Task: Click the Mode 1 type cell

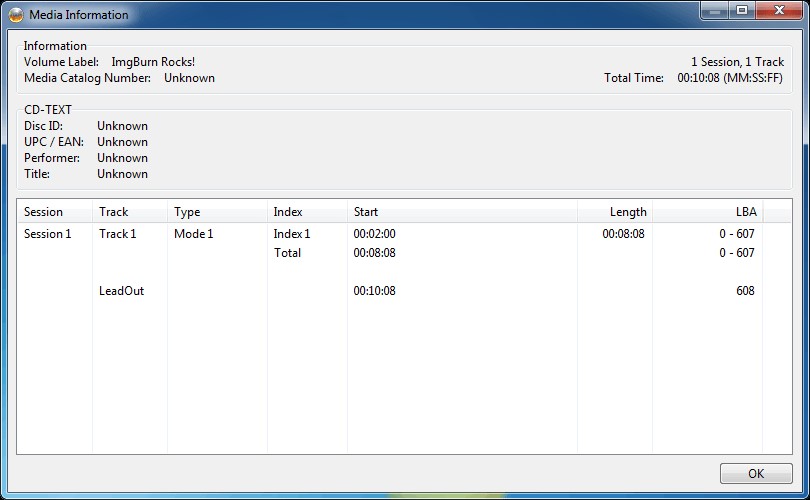Action: pos(194,234)
